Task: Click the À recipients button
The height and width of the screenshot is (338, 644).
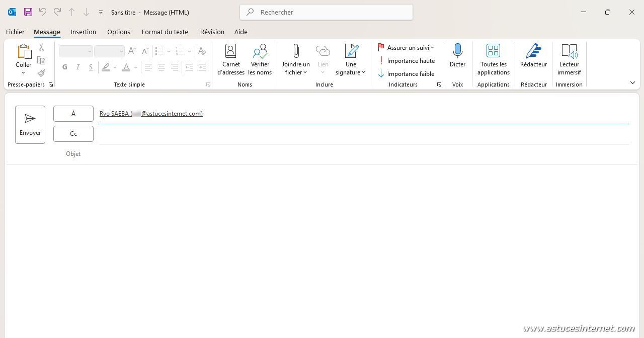Action: pos(73,114)
